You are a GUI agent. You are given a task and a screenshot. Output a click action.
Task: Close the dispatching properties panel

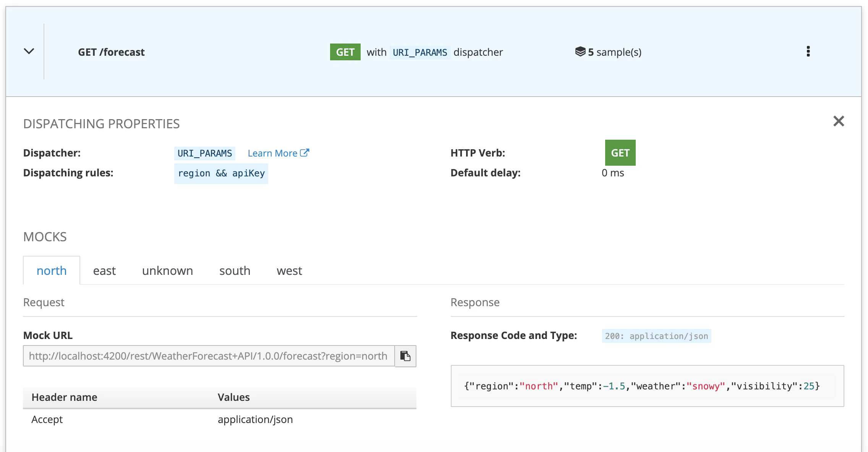(839, 121)
